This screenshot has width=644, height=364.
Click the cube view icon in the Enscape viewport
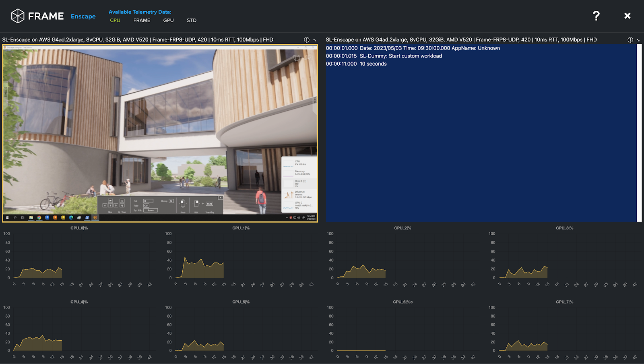tap(297, 58)
